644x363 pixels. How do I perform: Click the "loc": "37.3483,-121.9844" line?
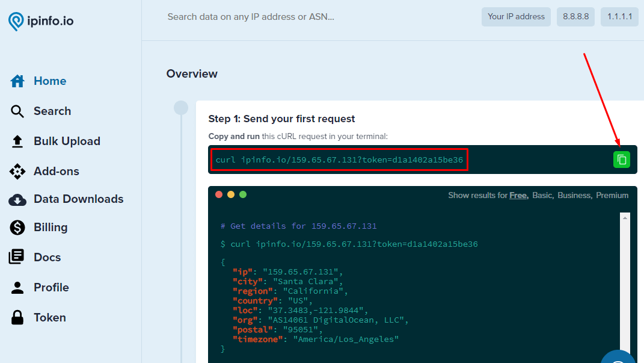tap(300, 311)
